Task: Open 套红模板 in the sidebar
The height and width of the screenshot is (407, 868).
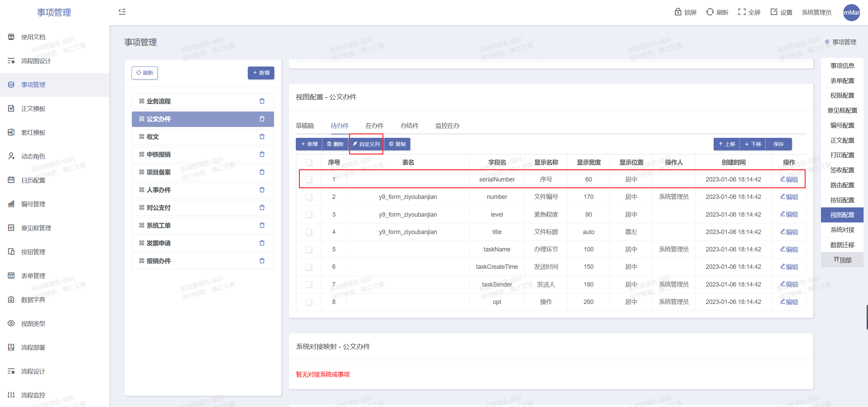Action: 33,132
